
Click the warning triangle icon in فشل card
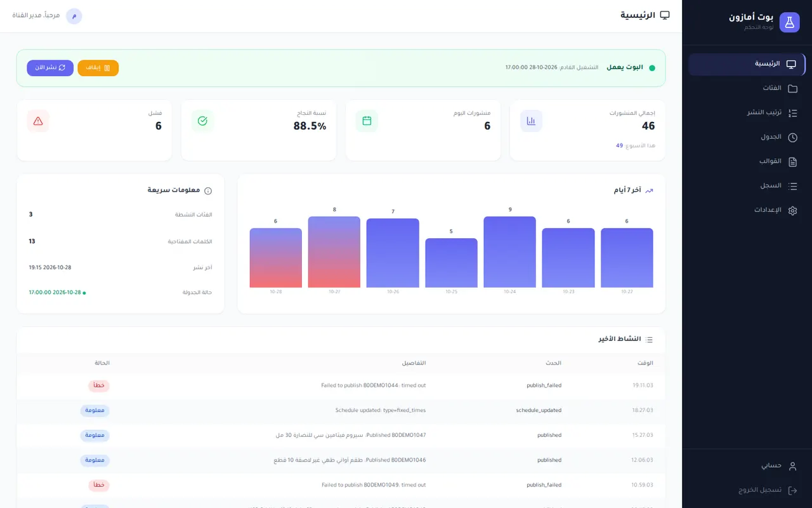[x=38, y=121]
